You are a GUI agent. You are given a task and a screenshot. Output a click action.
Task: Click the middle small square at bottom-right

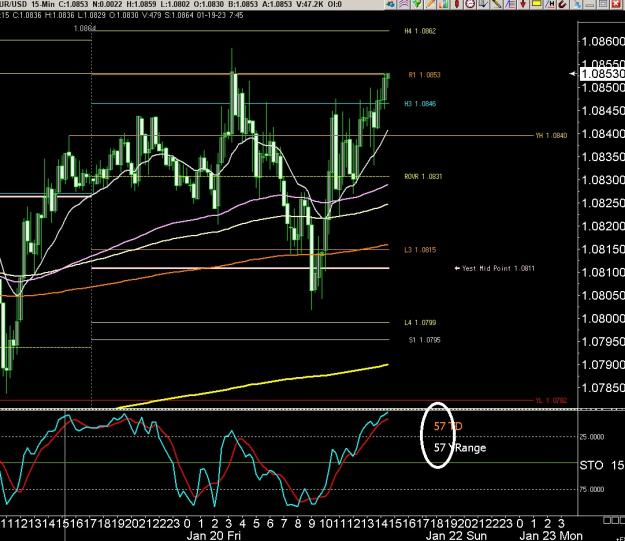pos(614,520)
